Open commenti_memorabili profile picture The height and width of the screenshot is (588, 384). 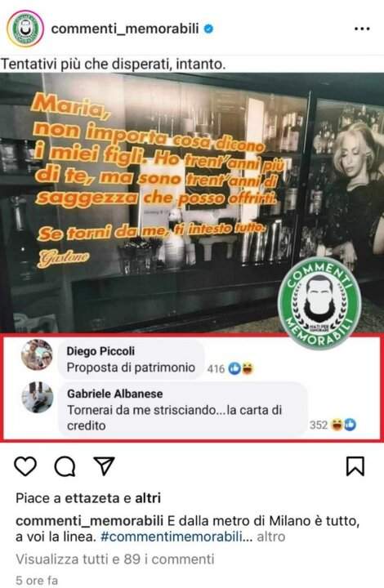click(25, 29)
